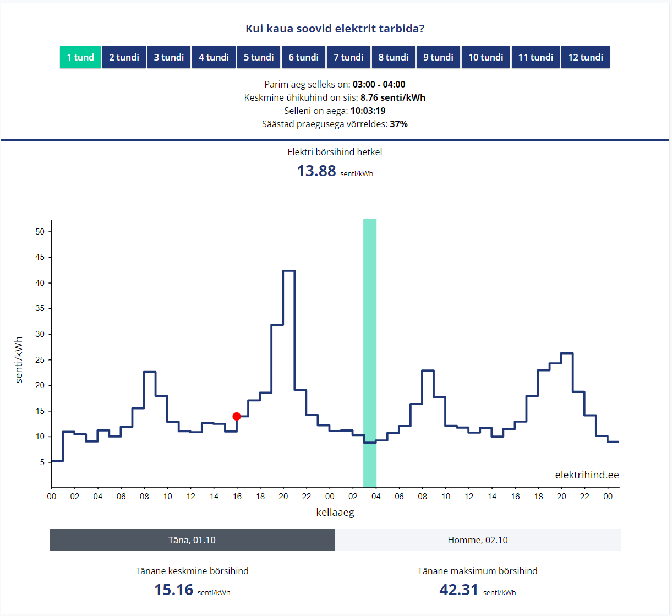Select 9 tundi duration button
This screenshot has height=616, width=672.
[x=438, y=57]
